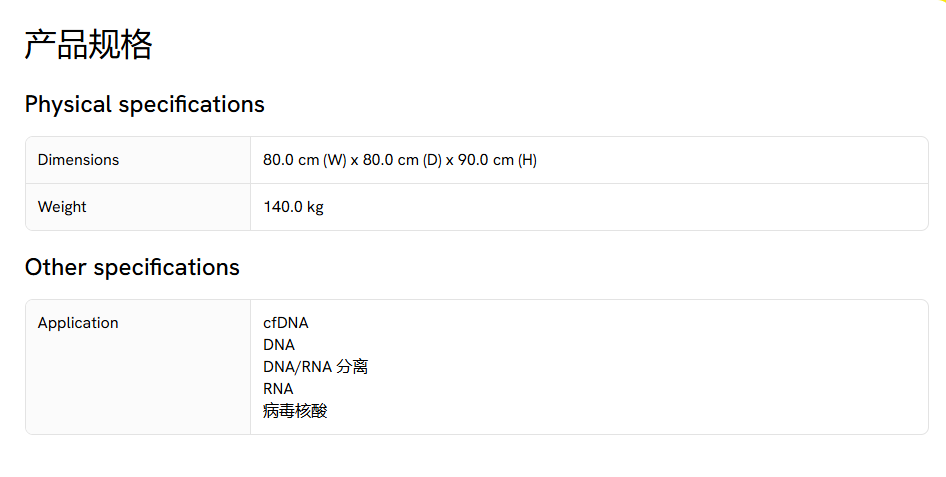Click 'DNA/RNA' in the DNA/RNA 分离 entry

coord(297,367)
